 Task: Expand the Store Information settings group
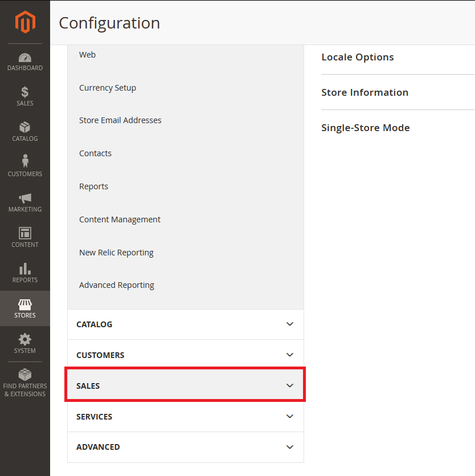365,92
